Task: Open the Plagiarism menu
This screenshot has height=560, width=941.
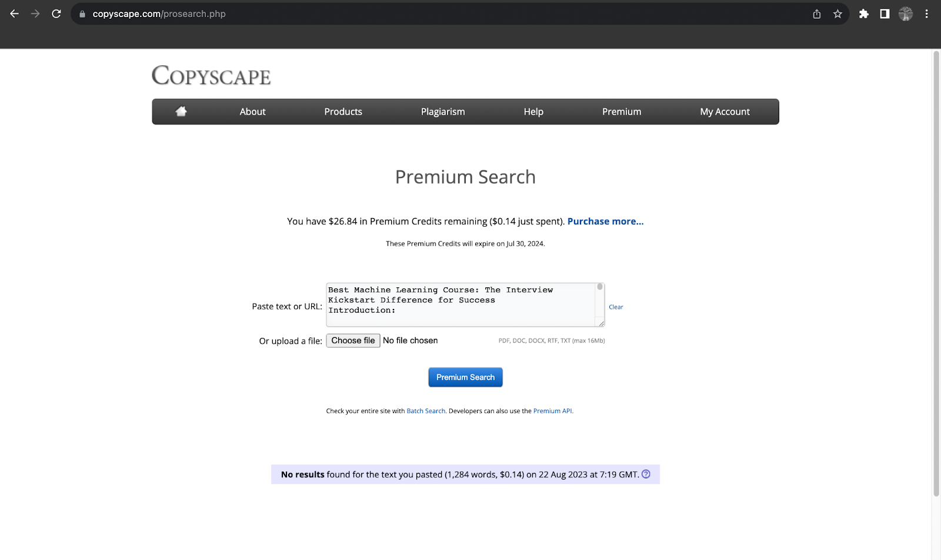Action: [443, 112]
